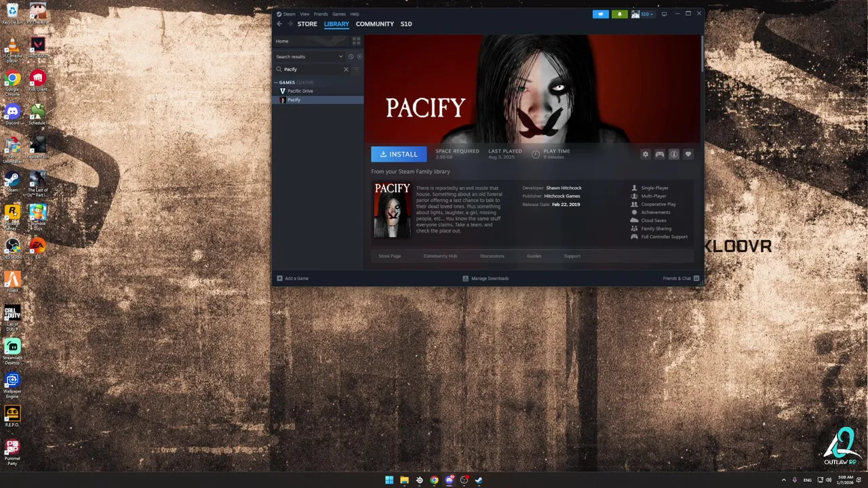Click the Pummel Party desktop icon
This screenshot has width=868, height=488.
12,452
